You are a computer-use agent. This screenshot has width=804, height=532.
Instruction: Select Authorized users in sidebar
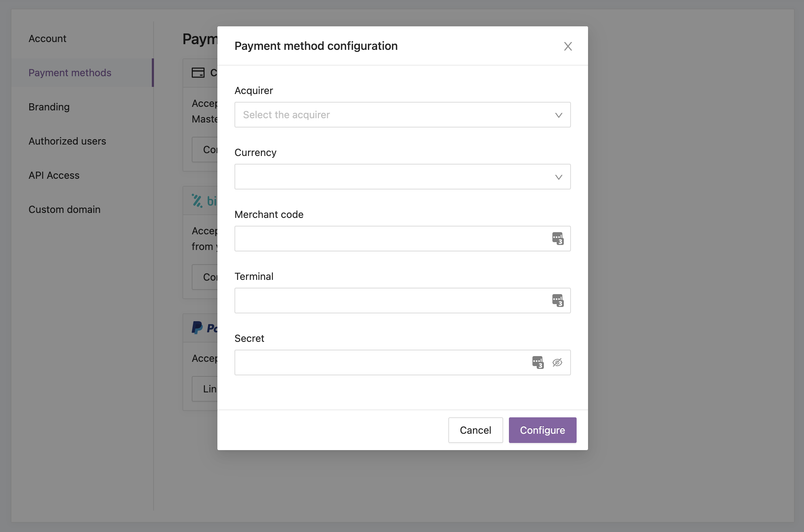pyautogui.click(x=67, y=141)
